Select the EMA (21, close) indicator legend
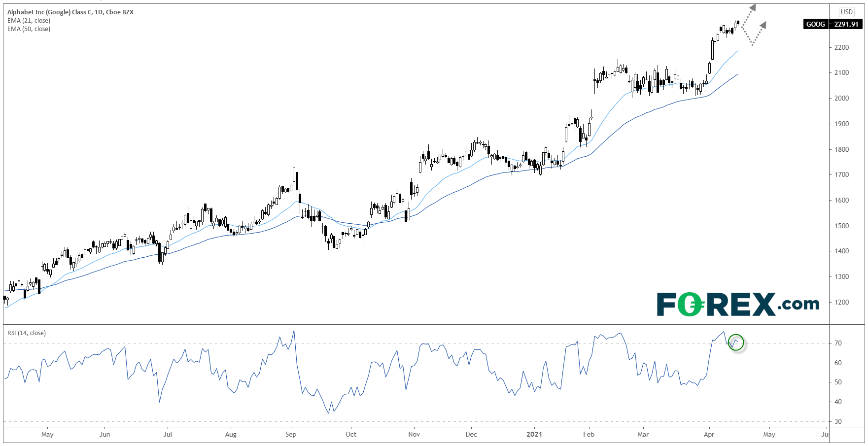Viewport: 868px width, 446px height. [x=29, y=21]
